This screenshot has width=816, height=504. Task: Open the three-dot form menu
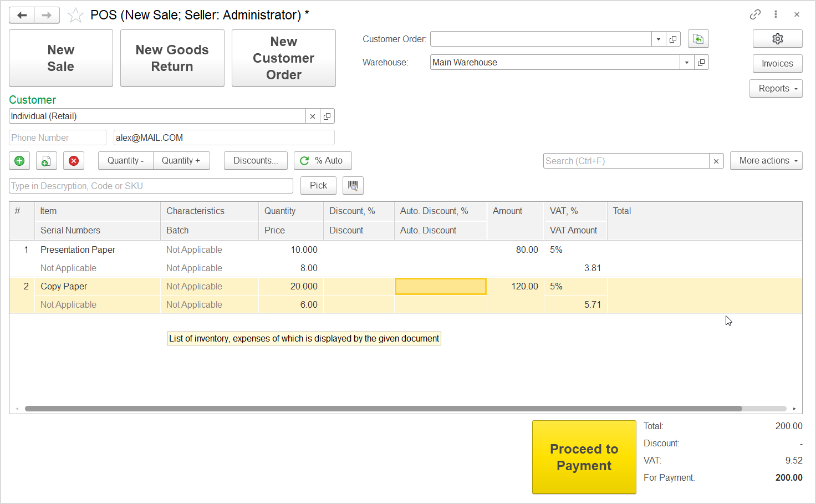[776, 14]
